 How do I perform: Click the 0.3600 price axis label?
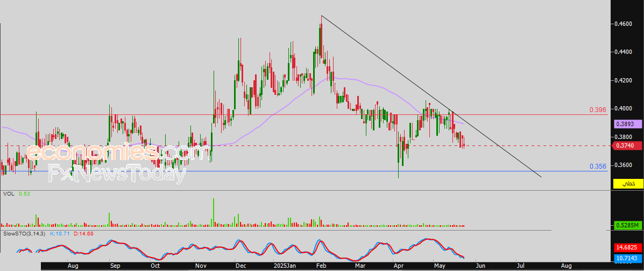[622, 165]
